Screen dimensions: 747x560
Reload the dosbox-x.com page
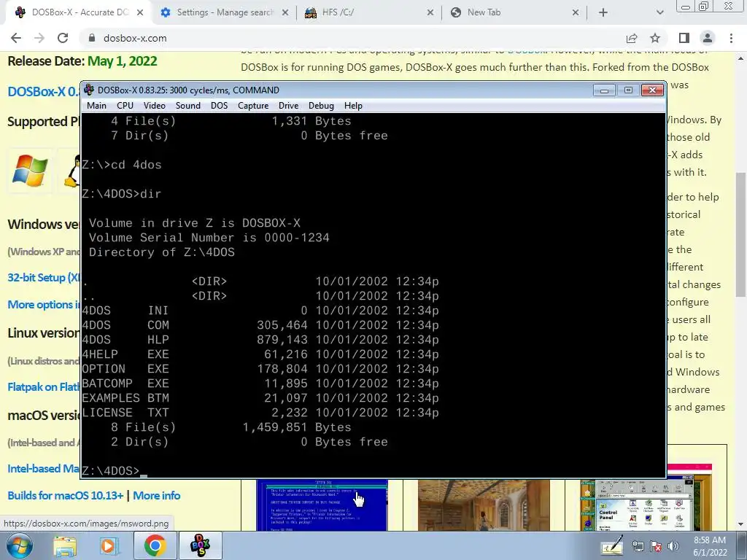coord(63,38)
